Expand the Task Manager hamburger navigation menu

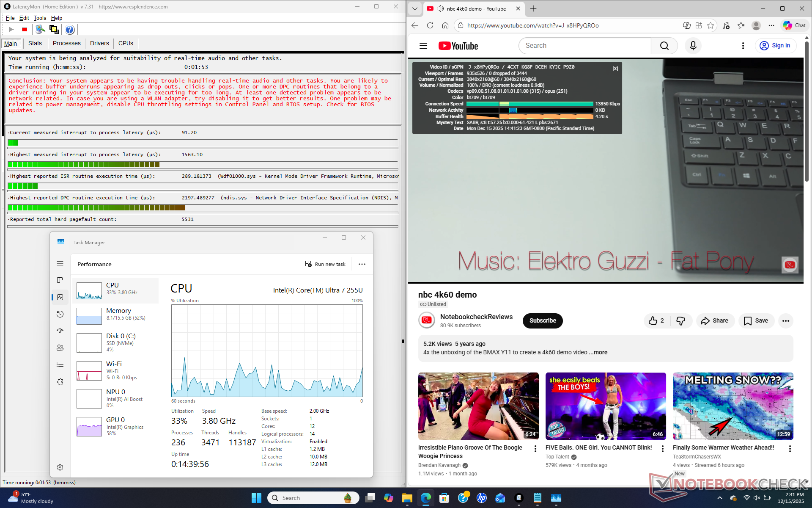tap(60, 263)
